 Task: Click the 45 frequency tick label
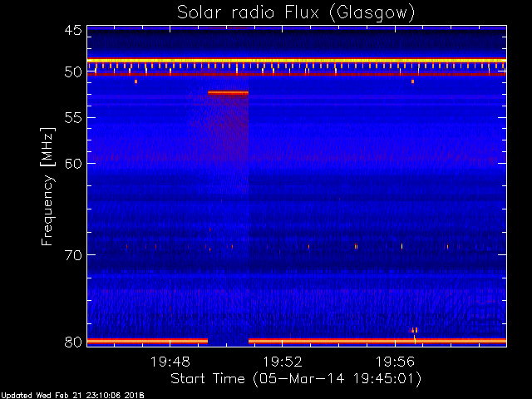[x=73, y=30]
